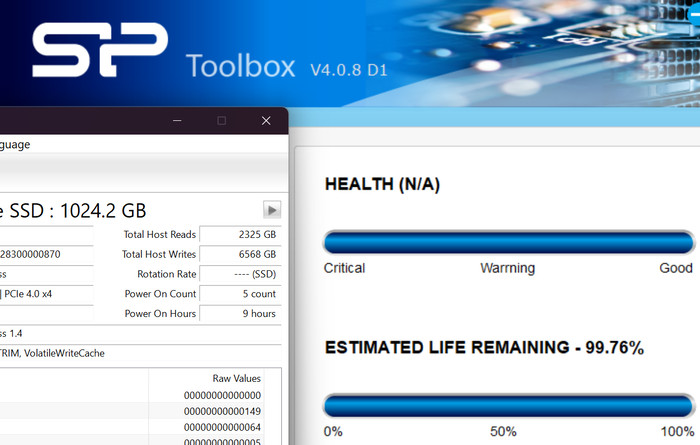Screen dimensions: 700x445
Task: Click the PCIe 4.0 x4 interface text
Action: (x=28, y=294)
